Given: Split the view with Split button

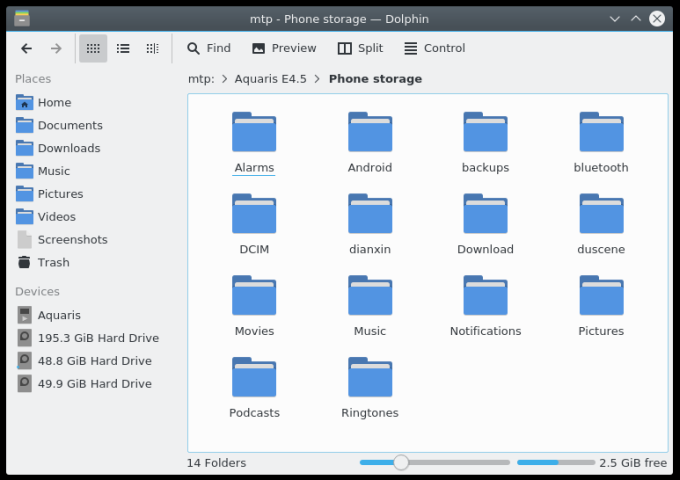Looking at the screenshot, I should 359,48.
